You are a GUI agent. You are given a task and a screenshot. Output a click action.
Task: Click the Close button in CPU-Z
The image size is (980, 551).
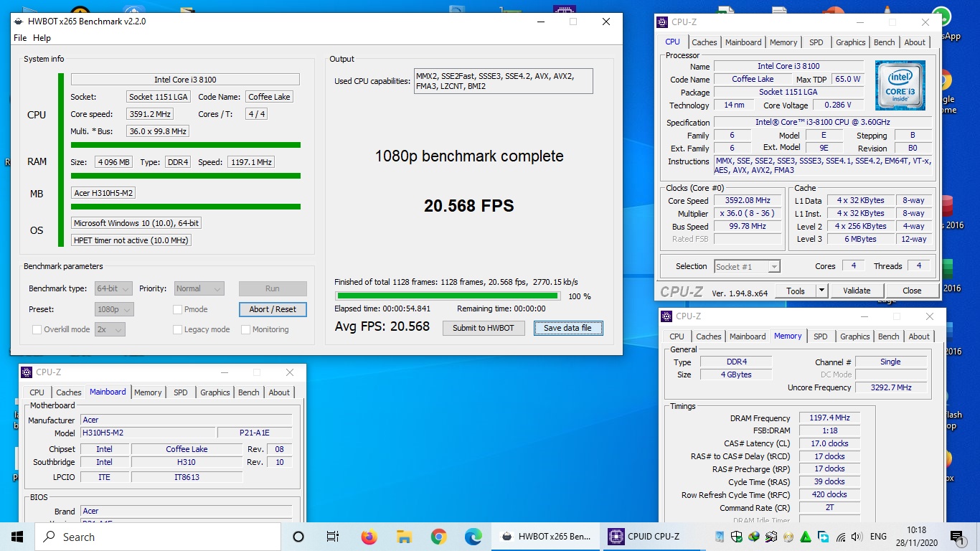pyautogui.click(x=913, y=291)
